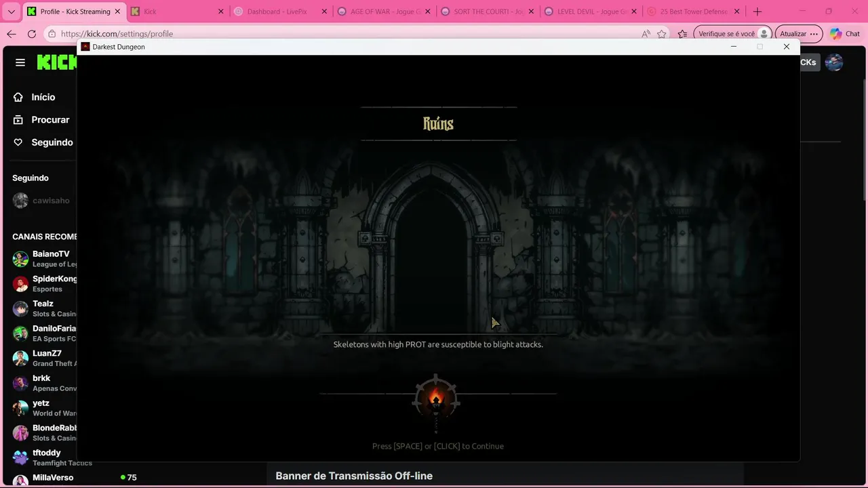Viewport: 868px width, 488px height.
Task: Reload the Kick page
Action: click(x=32, y=34)
